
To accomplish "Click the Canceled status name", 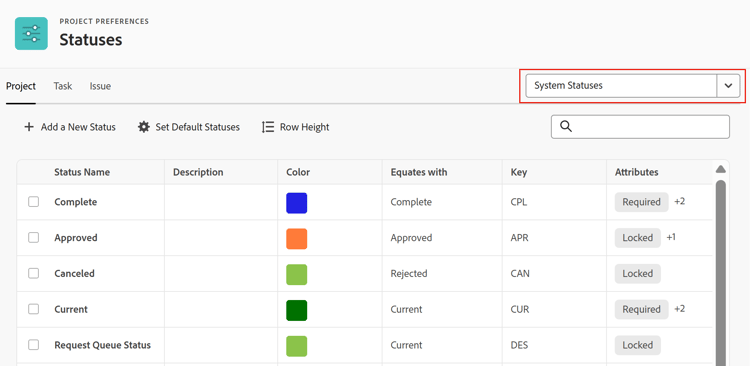I will 74,274.
